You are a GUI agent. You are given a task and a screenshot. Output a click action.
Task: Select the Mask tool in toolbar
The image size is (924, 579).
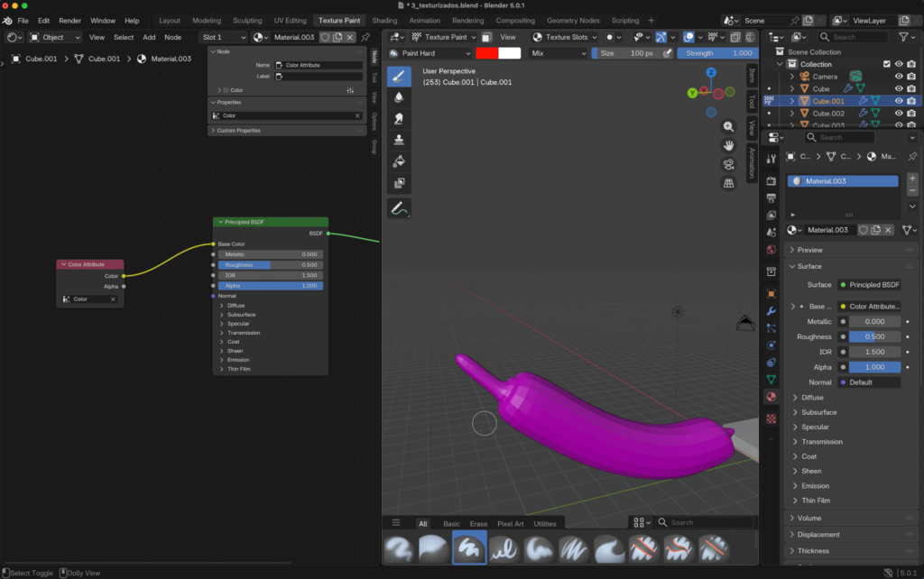click(x=399, y=183)
